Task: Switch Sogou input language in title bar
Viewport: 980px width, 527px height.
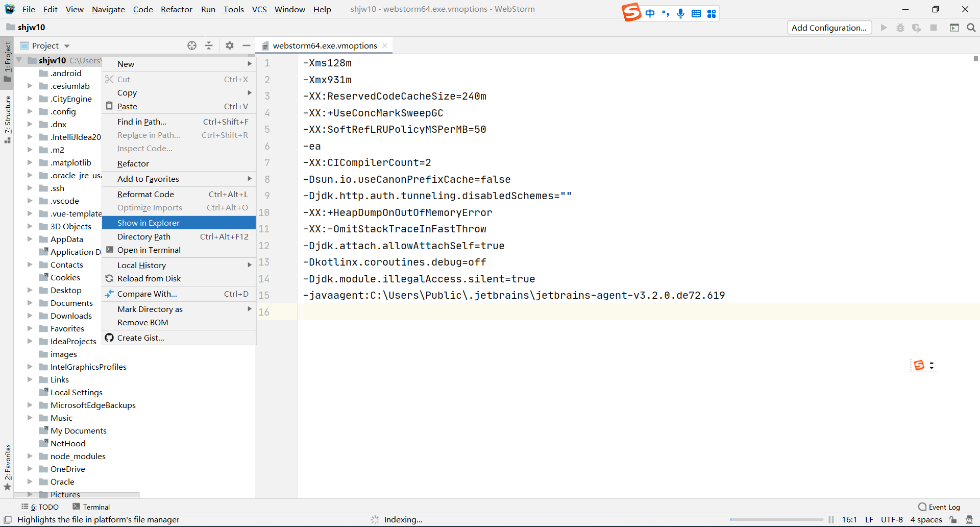Action: point(650,14)
